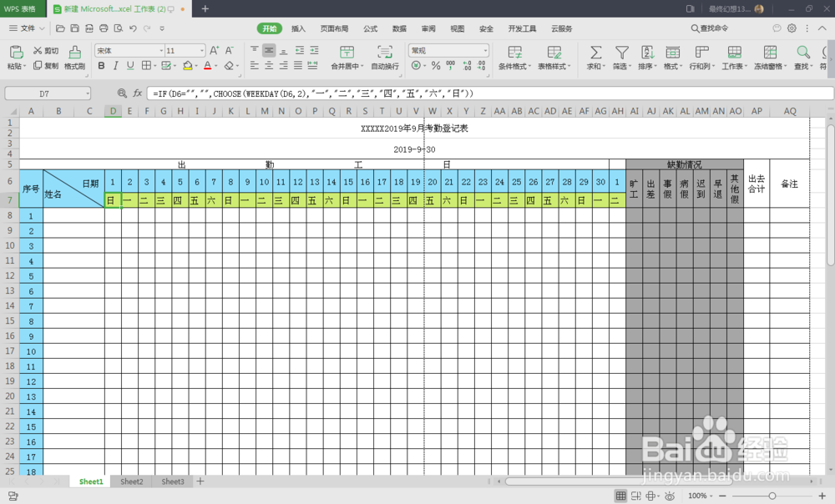
Task: Click the Paste clipboard icon
Action: coord(16,53)
